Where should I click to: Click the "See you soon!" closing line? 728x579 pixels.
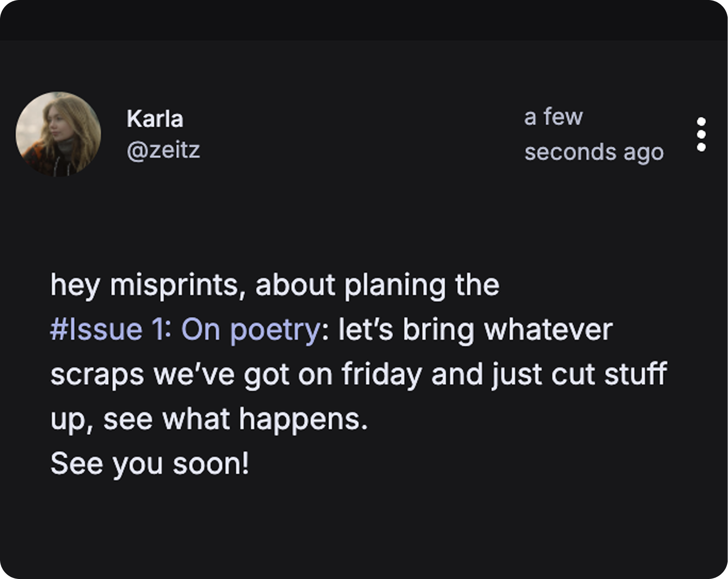150,463
